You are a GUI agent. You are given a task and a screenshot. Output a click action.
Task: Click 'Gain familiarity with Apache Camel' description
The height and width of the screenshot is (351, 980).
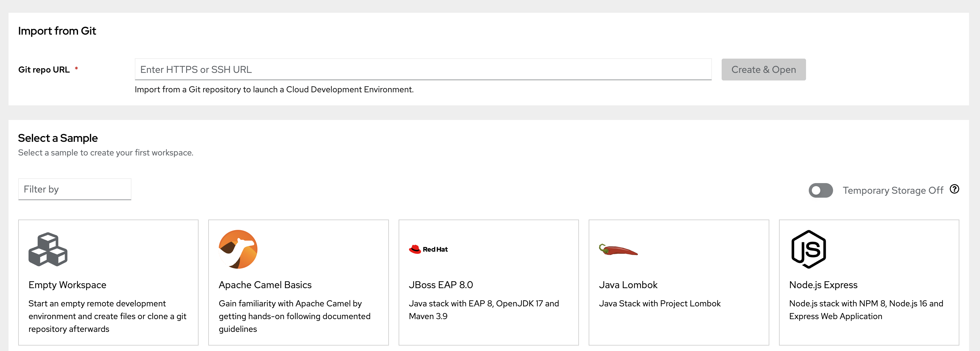coord(294,316)
